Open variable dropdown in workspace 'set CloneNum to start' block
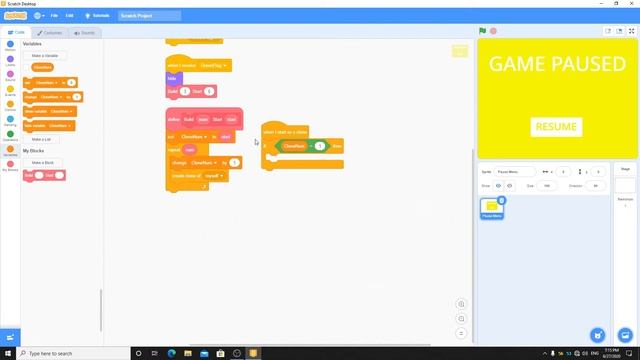 (193, 137)
